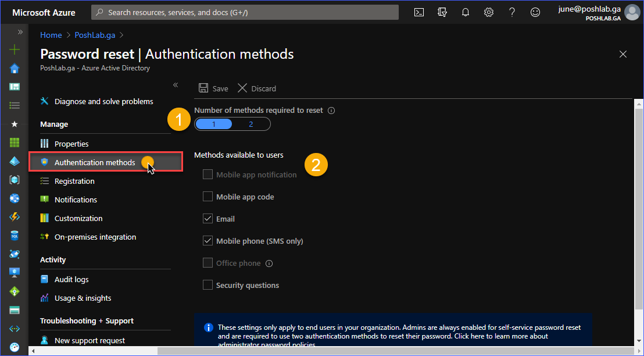
Task: Check the Security questions checkbox
Action: (x=208, y=285)
